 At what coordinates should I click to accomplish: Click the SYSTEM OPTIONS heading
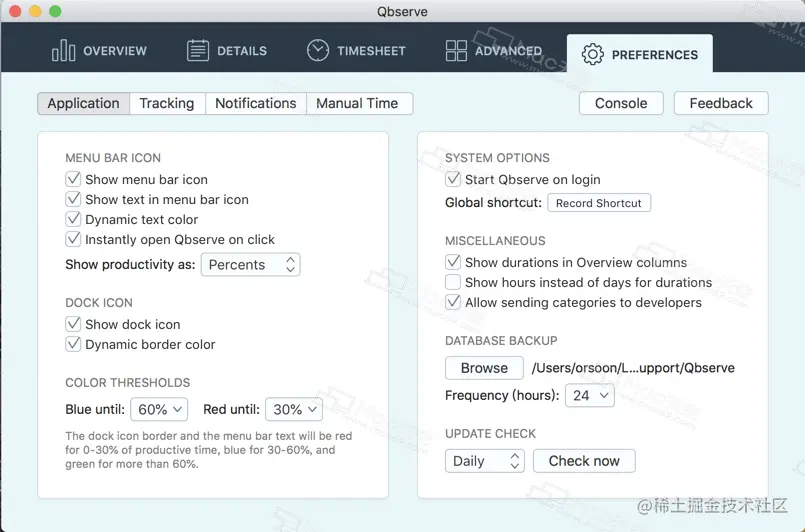(497, 158)
